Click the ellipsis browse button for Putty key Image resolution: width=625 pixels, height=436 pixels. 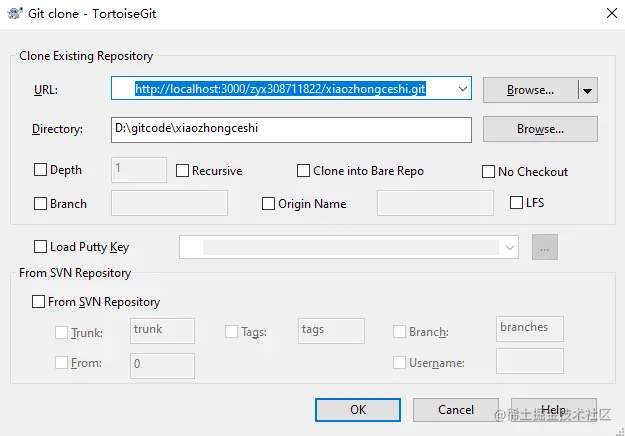(544, 247)
